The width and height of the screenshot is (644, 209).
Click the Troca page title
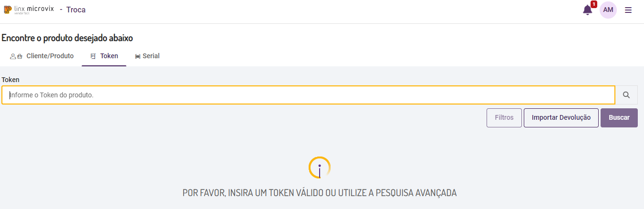(x=76, y=10)
